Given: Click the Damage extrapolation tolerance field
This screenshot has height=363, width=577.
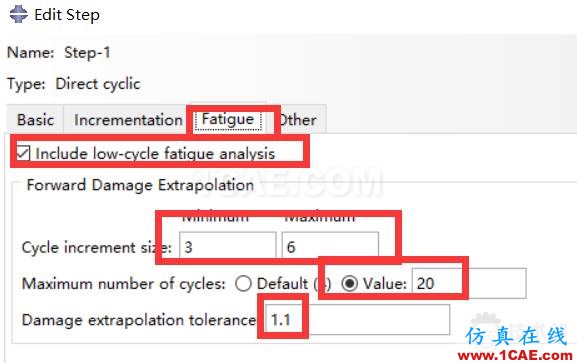Looking at the screenshot, I should click(357, 320).
